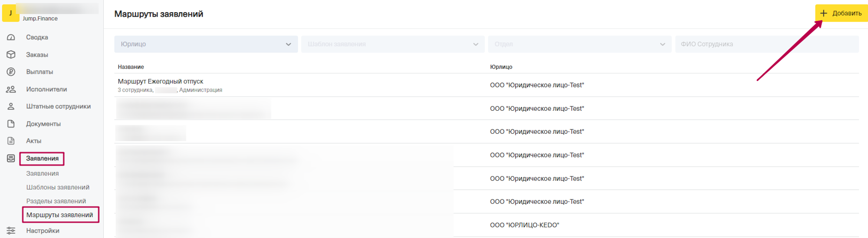The height and width of the screenshot is (238, 868).
Task: Open the Маршрут Ежегодный отпуск route
Action: [161, 82]
